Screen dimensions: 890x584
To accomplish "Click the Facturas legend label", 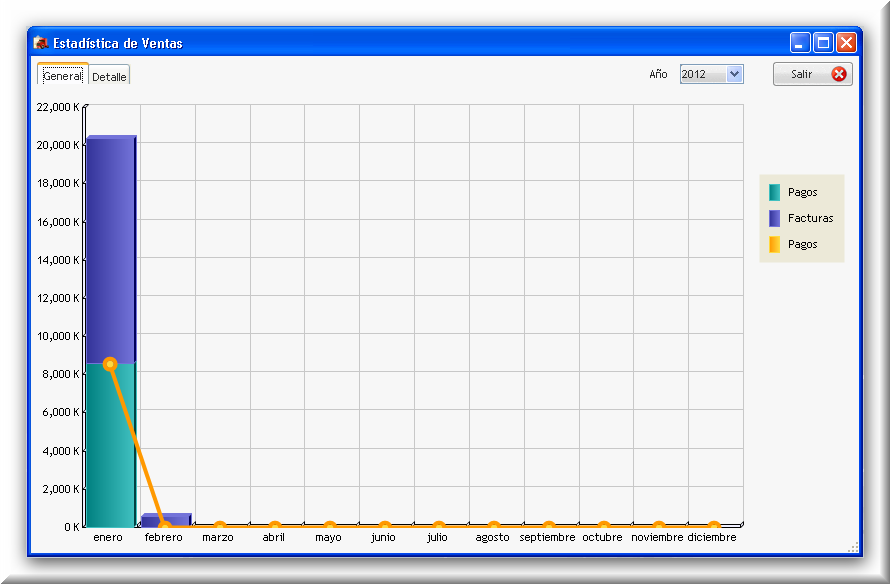I will (811, 218).
